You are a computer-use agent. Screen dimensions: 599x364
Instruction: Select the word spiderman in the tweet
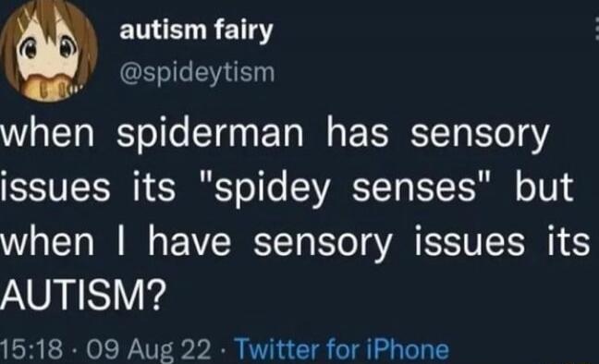point(210,135)
